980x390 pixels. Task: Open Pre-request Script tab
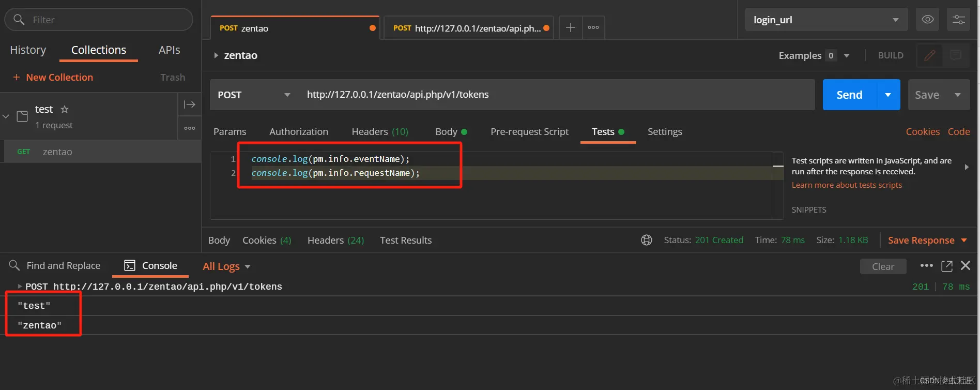coord(529,131)
